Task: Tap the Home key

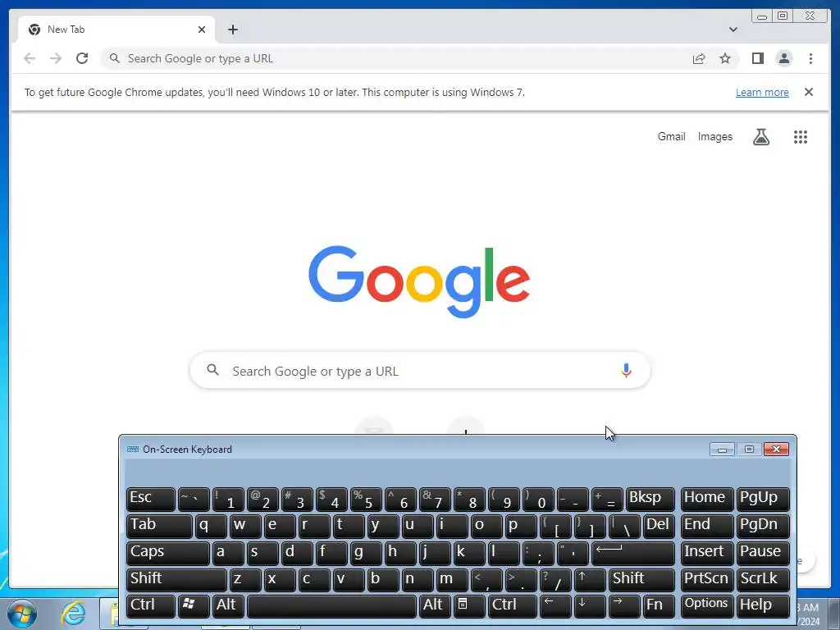Action: (x=707, y=499)
